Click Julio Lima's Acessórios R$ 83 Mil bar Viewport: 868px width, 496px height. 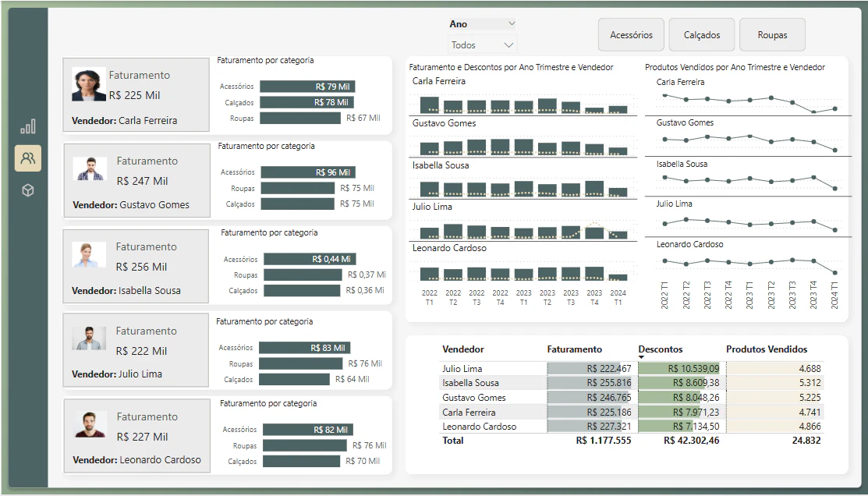304,348
